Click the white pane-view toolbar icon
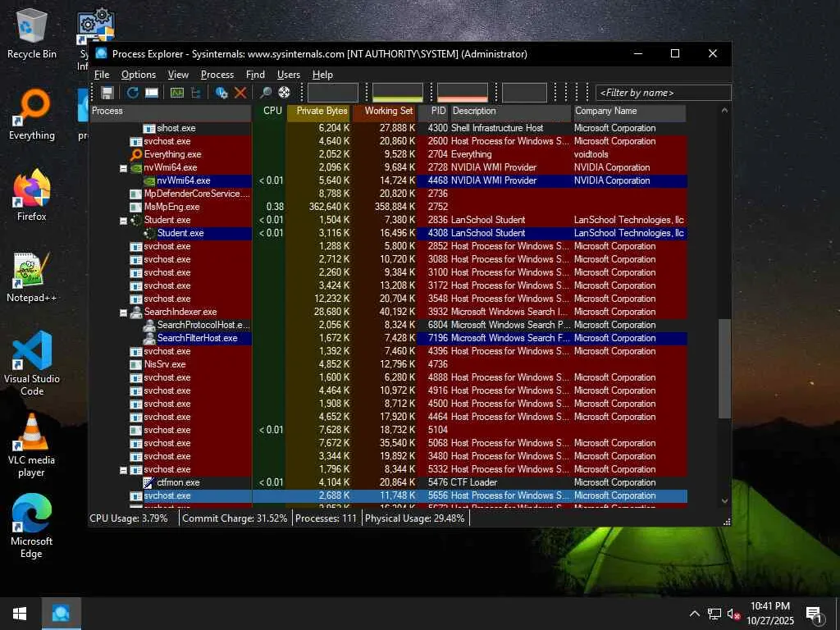Image resolution: width=840 pixels, height=630 pixels. (x=152, y=93)
